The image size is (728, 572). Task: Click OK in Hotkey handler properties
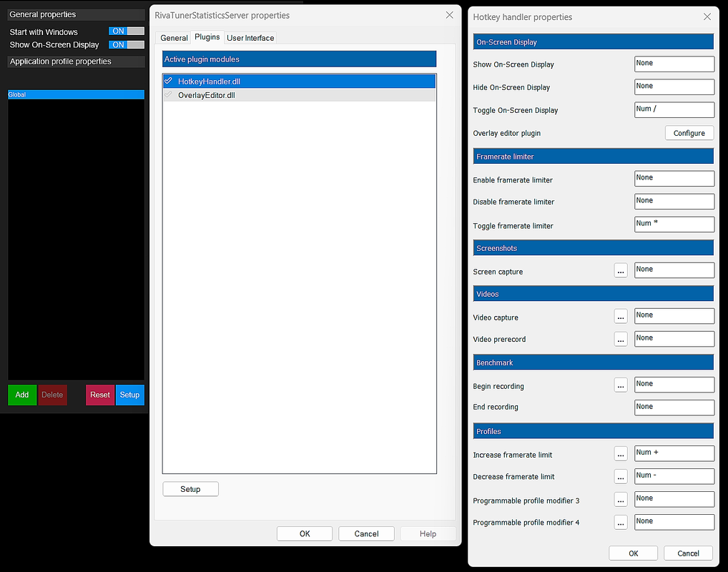click(634, 553)
